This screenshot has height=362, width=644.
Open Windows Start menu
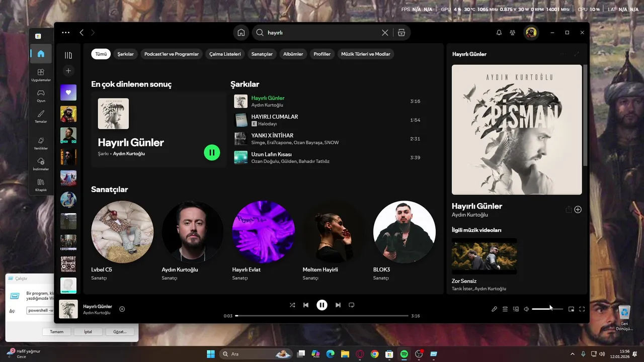click(x=211, y=354)
